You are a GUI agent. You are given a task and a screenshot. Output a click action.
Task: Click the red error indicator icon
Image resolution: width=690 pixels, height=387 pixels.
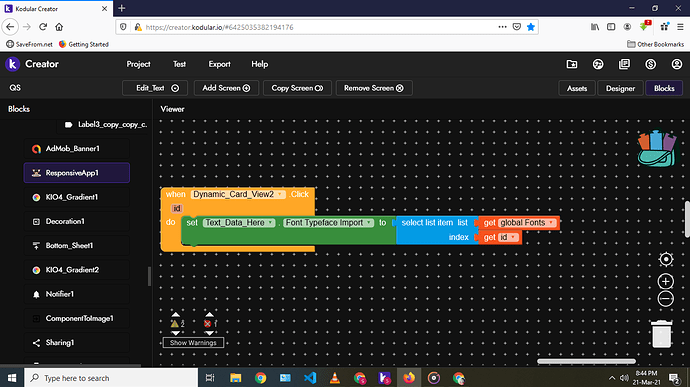[208, 324]
